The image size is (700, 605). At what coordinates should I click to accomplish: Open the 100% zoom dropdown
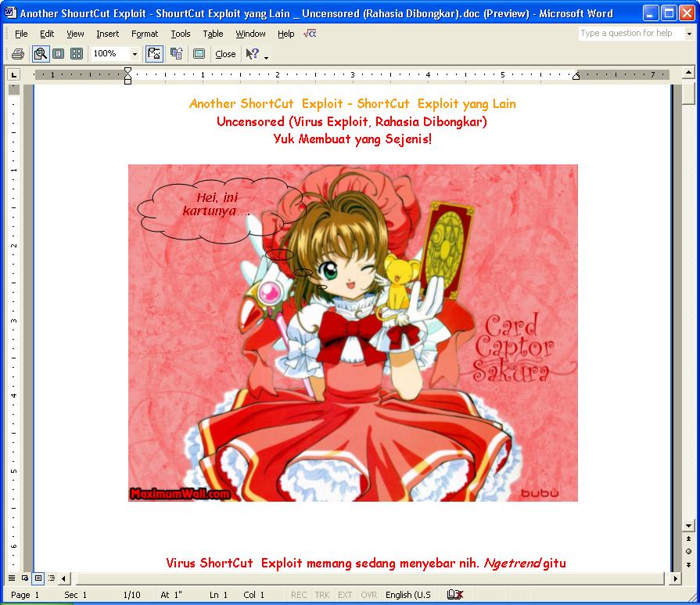pos(135,54)
